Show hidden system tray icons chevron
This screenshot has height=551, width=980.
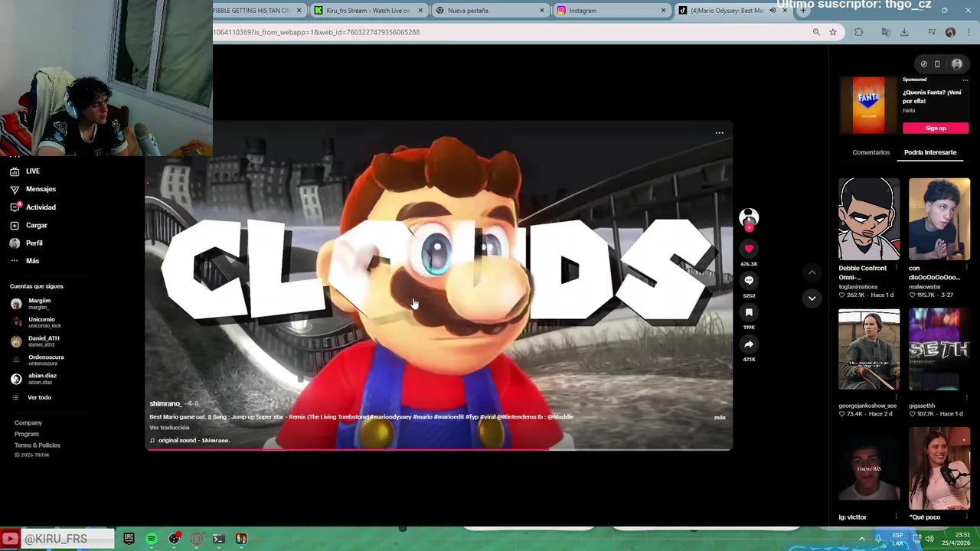click(x=861, y=539)
